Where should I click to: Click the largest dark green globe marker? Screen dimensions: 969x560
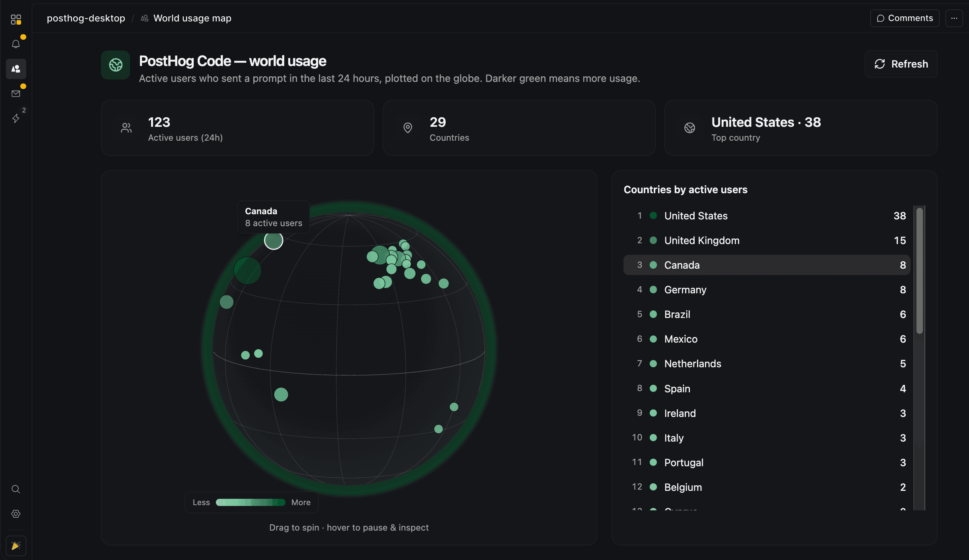pyautogui.click(x=247, y=270)
